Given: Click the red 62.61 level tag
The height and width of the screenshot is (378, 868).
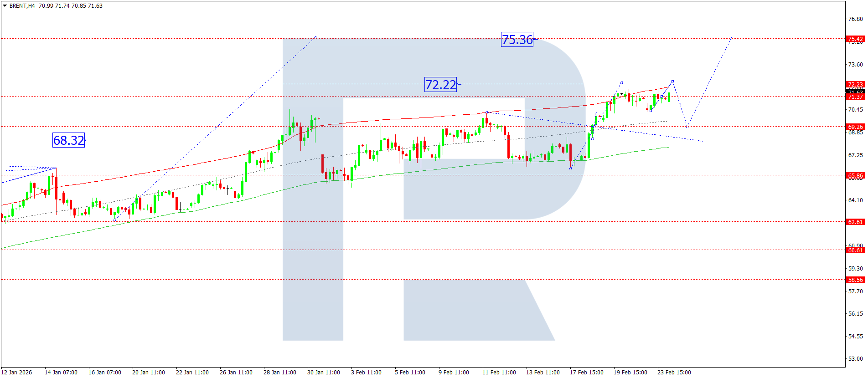Looking at the screenshot, I should [x=855, y=222].
